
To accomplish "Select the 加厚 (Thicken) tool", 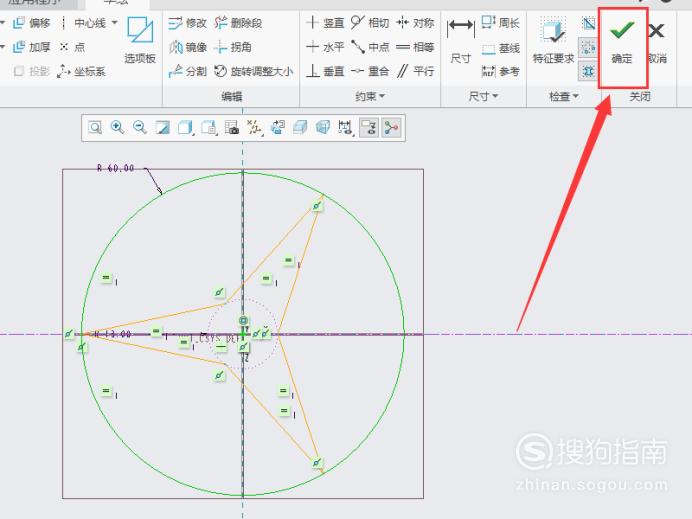I will [x=31, y=47].
